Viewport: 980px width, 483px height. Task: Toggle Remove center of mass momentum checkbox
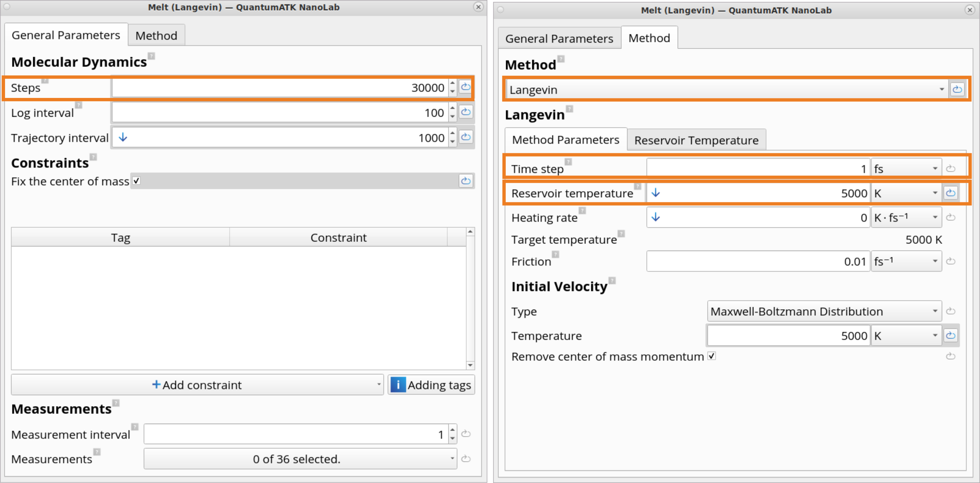[x=712, y=356]
